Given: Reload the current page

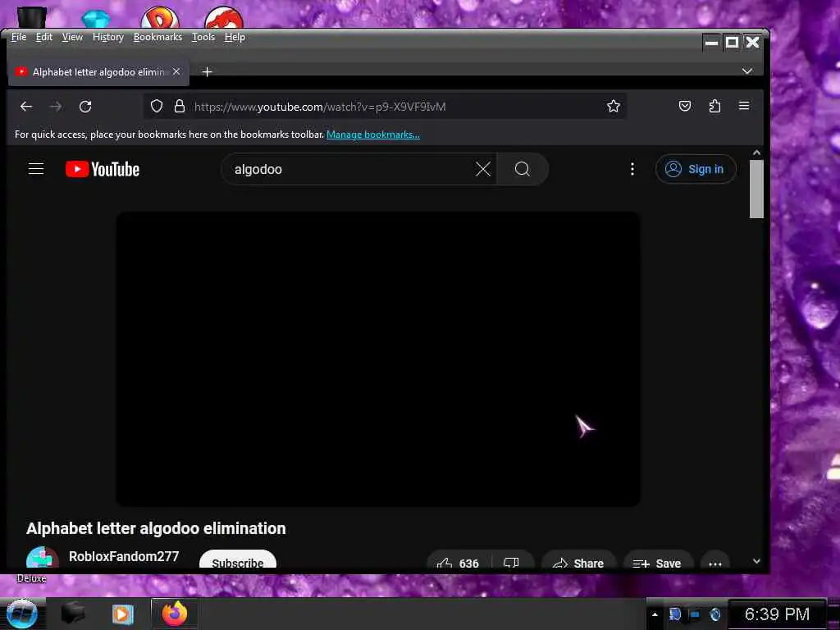Looking at the screenshot, I should (x=85, y=107).
